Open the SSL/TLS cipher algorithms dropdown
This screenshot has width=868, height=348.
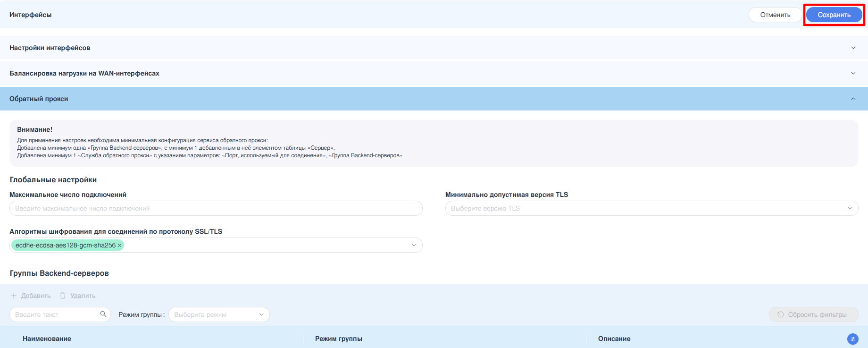point(414,245)
